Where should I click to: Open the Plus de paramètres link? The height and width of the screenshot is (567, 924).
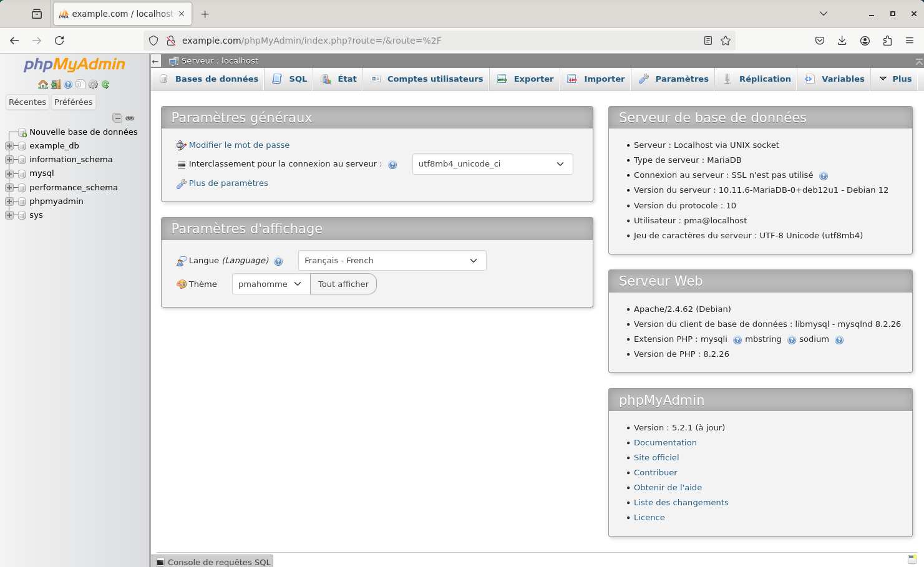click(x=228, y=183)
